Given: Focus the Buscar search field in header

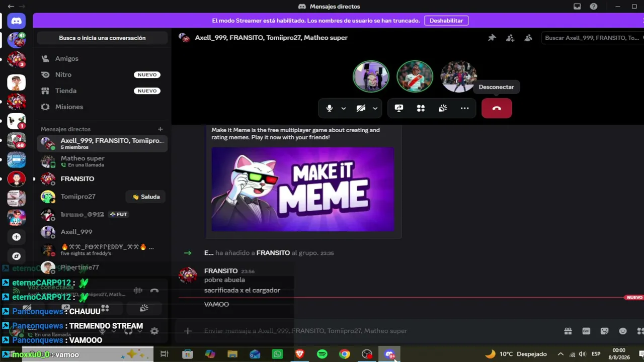Looking at the screenshot, I should tap(592, 38).
